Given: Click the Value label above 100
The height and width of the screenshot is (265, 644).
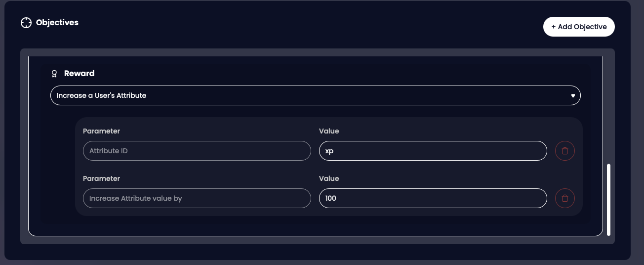Looking at the screenshot, I should (329, 178).
